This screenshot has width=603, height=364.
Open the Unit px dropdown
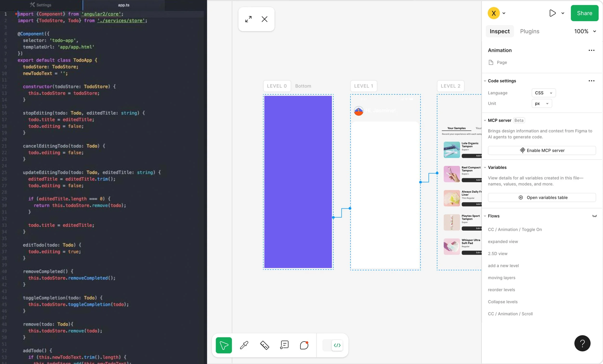tap(541, 103)
